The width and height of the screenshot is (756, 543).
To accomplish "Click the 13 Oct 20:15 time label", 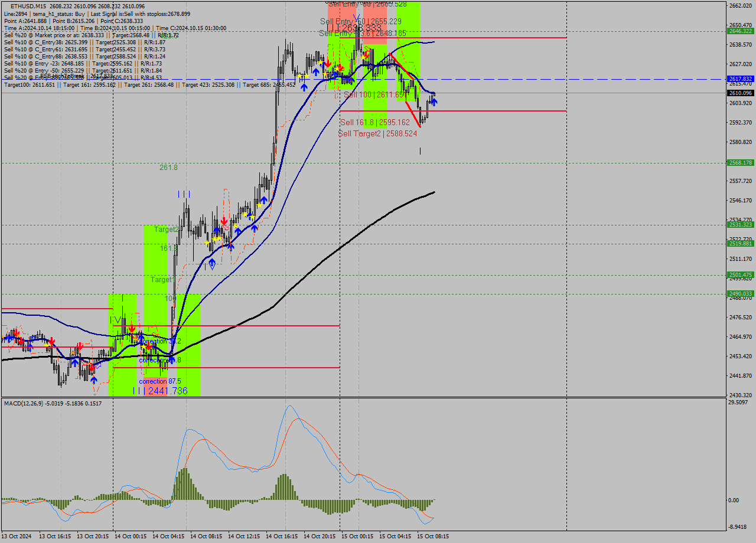I will 93,537.
